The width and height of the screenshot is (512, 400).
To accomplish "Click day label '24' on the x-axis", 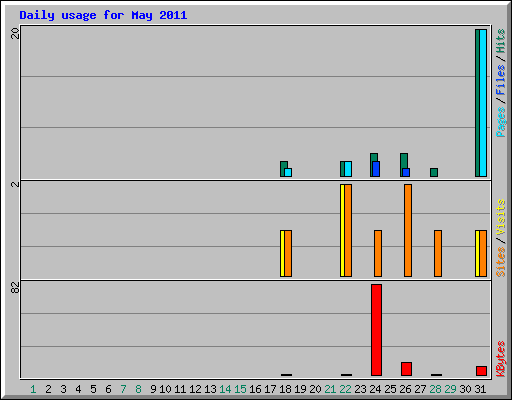I will [375, 389].
